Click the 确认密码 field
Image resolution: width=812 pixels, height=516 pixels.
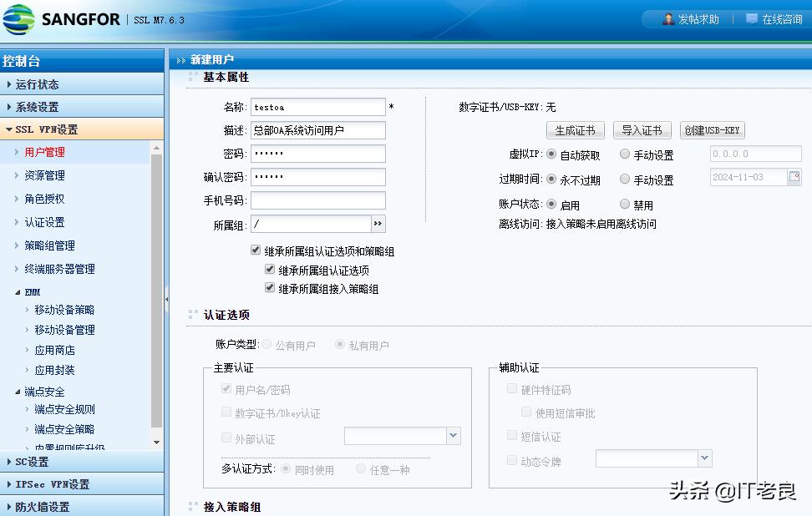[x=318, y=177]
